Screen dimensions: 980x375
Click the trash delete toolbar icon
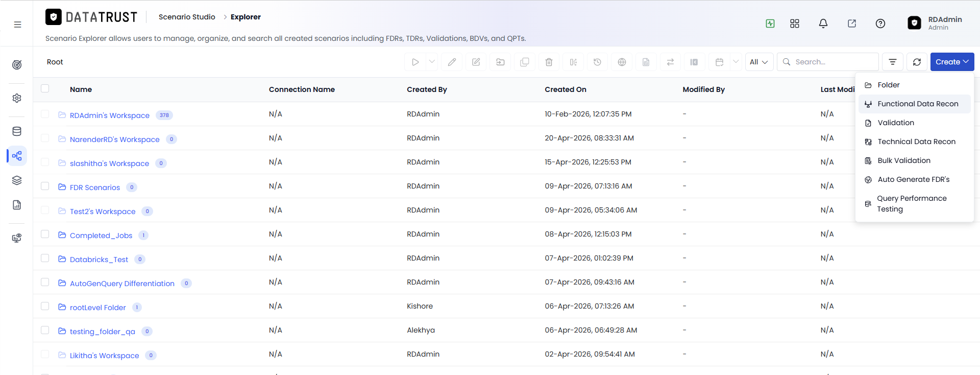click(549, 62)
